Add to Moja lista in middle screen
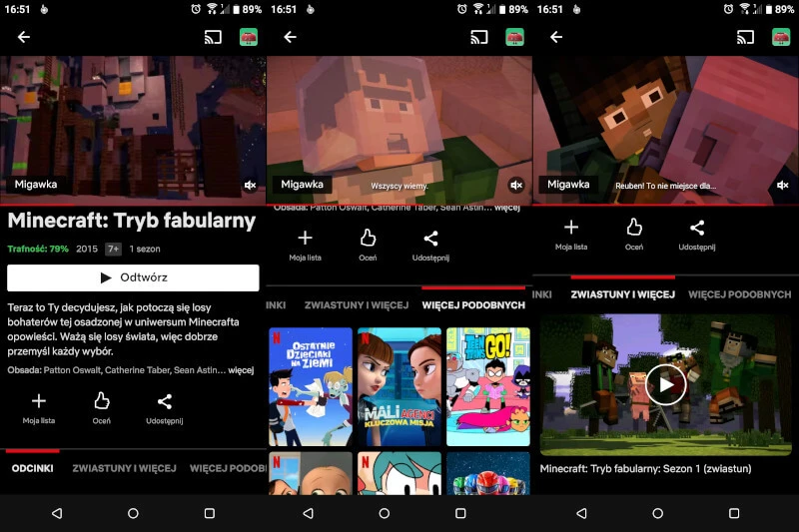The image size is (799, 532). coord(306,245)
